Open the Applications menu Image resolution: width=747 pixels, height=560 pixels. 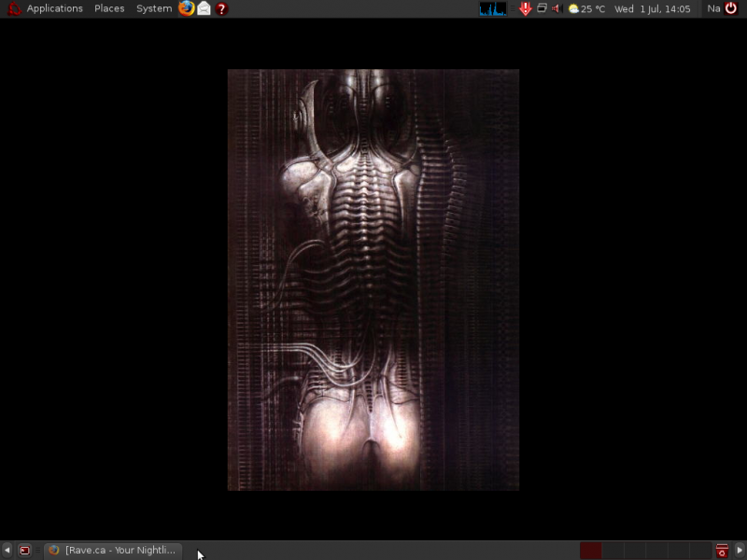(x=54, y=8)
